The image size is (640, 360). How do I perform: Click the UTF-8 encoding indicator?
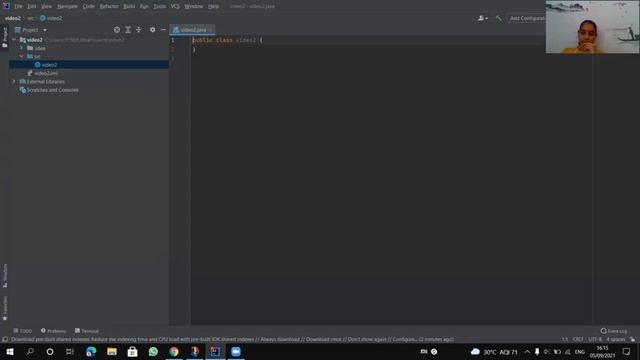(595, 339)
